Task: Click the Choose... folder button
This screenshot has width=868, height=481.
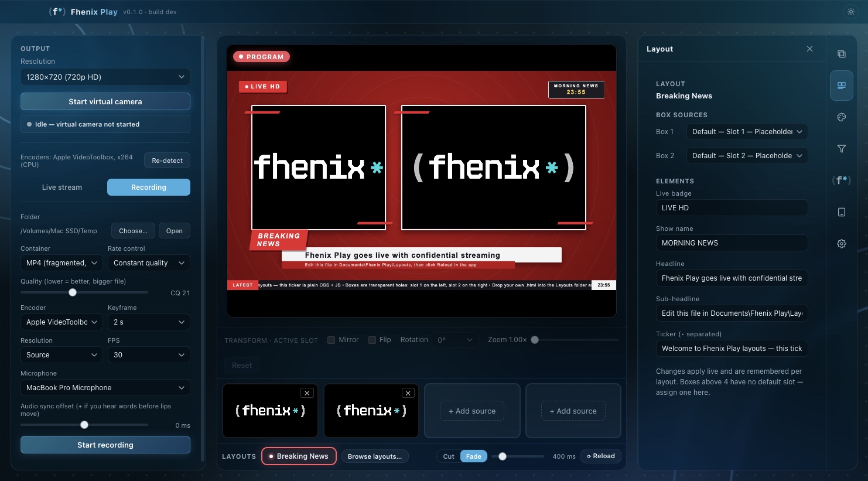Action: click(x=133, y=231)
